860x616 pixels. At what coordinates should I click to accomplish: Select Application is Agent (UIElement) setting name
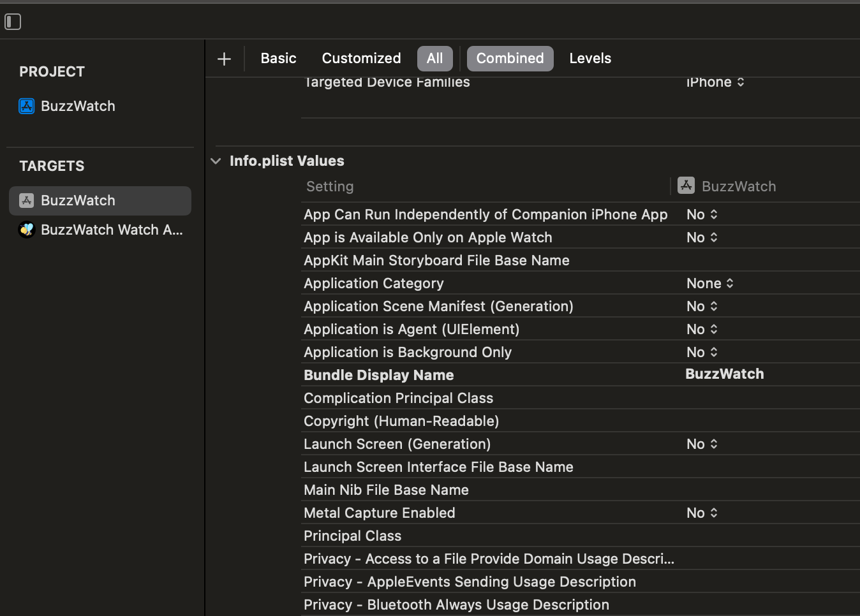[x=411, y=329]
